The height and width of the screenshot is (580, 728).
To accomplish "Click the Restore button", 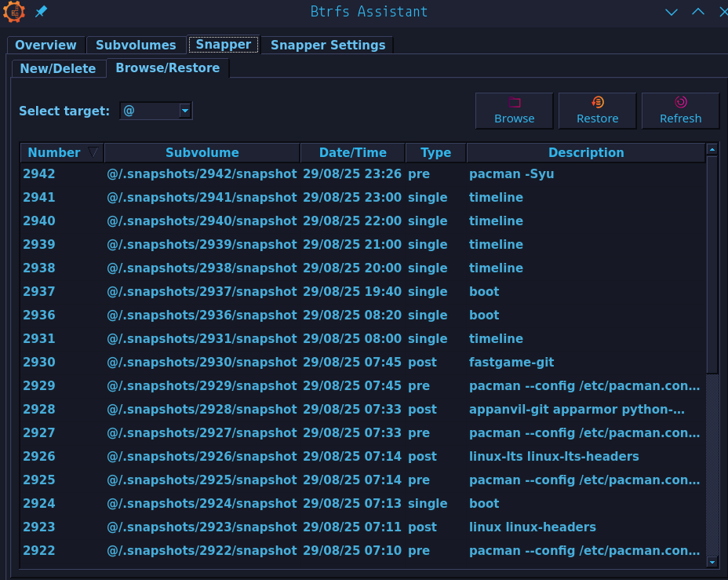I will [x=598, y=111].
